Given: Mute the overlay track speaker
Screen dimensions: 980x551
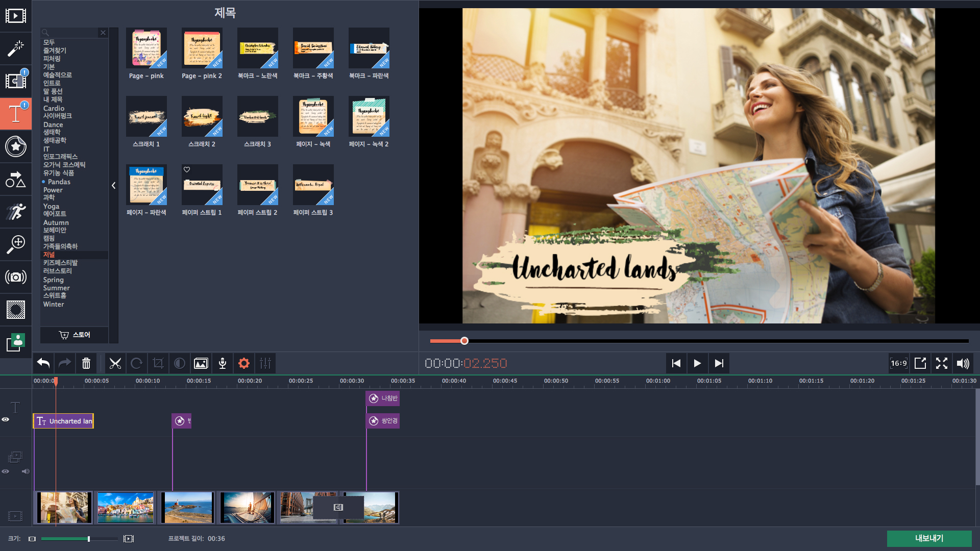Looking at the screenshot, I should [x=26, y=471].
